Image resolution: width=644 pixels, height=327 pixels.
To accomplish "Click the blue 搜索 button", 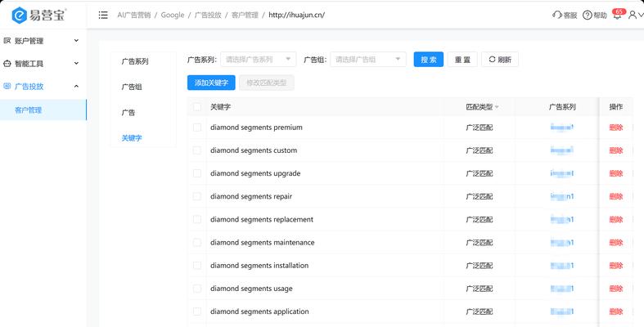I will pyautogui.click(x=428, y=60).
